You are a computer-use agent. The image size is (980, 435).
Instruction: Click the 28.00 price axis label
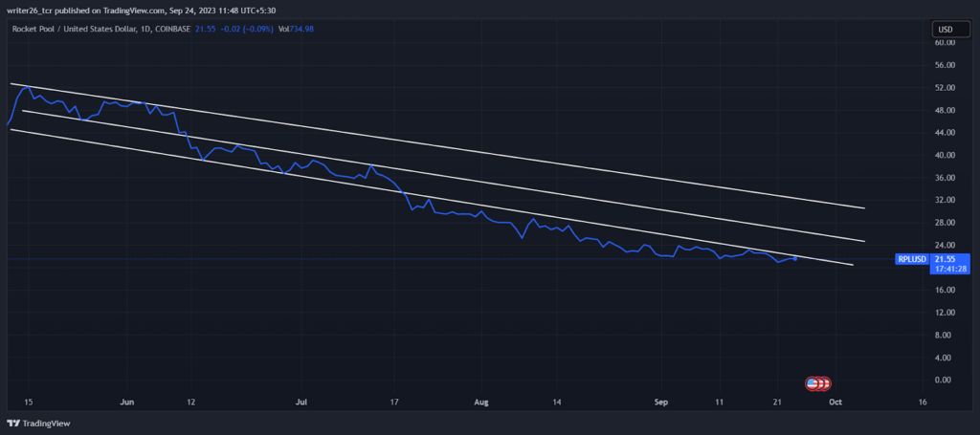point(946,222)
